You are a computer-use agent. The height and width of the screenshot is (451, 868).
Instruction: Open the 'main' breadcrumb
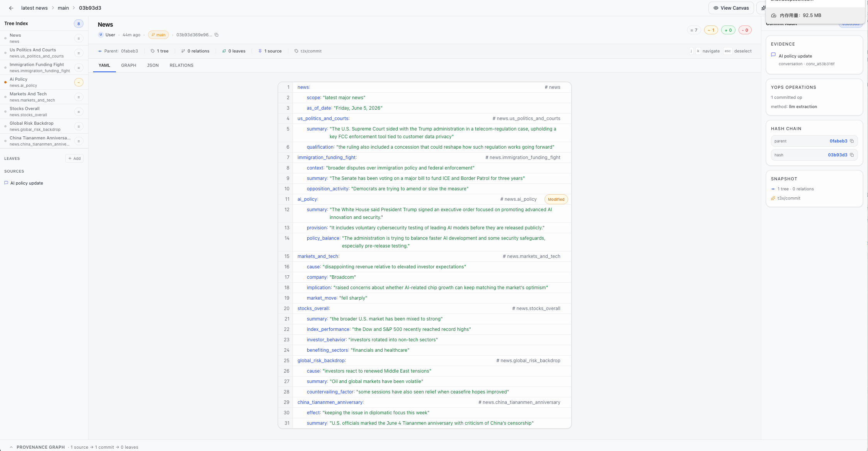click(63, 8)
